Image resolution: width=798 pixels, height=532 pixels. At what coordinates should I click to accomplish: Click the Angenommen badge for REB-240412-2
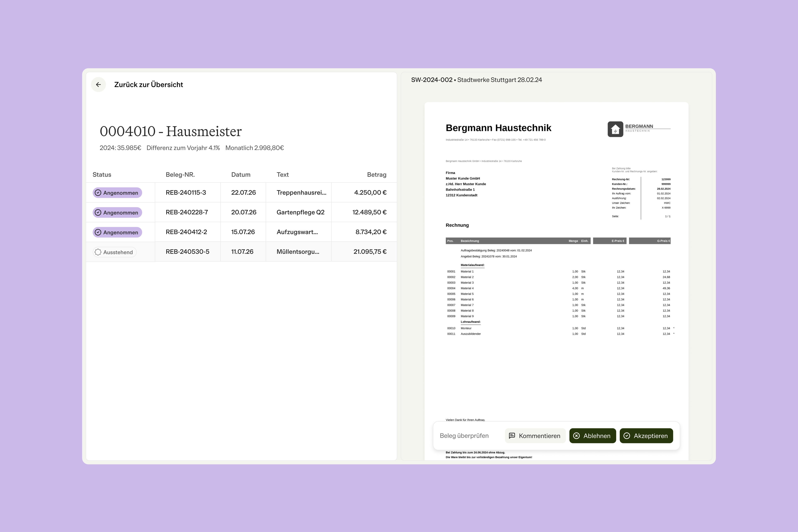[x=117, y=232]
